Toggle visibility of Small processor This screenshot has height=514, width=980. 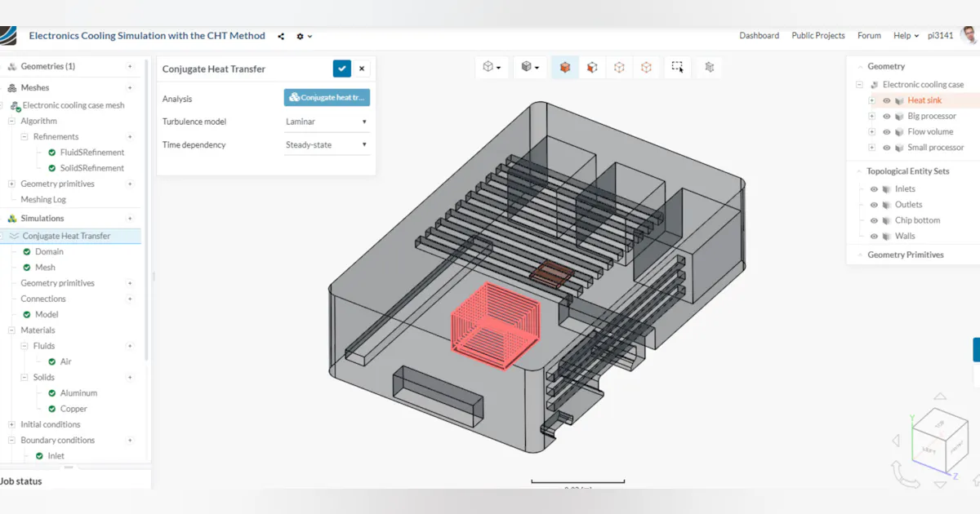[x=887, y=148]
